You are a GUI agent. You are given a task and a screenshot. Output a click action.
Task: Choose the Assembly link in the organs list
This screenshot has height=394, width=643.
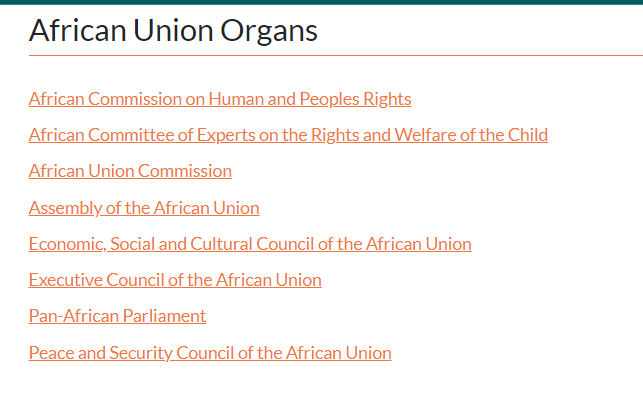[144, 208]
